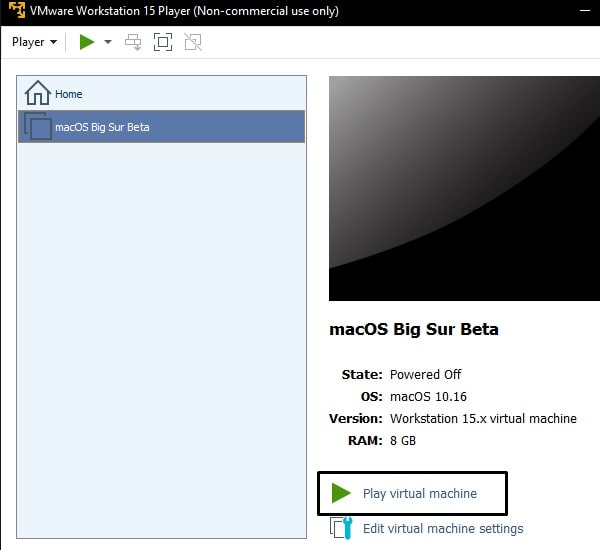The width and height of the screenshot is (600, 550).
Task: Click the macOS Big Sur Beta heading
Action: (x=414, y=329)
